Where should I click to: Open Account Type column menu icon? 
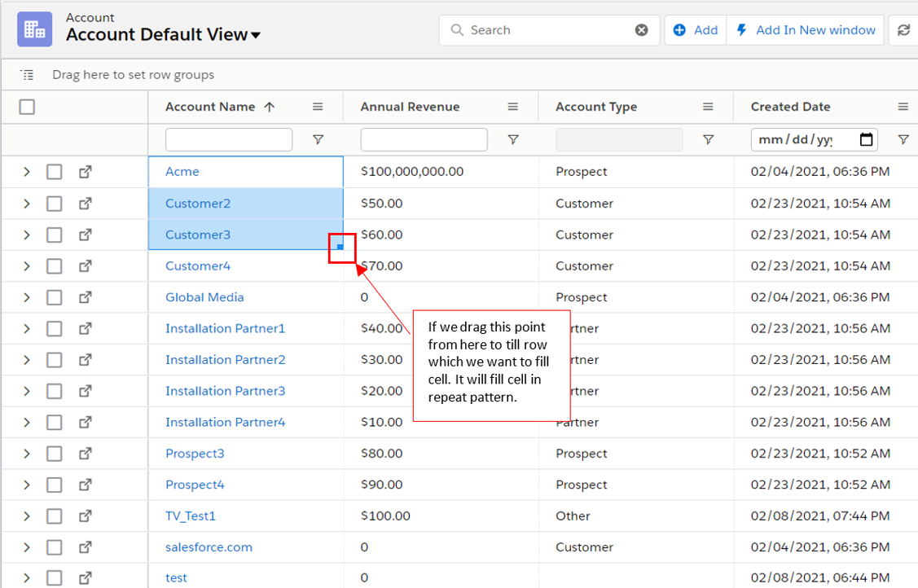[708, 107]
